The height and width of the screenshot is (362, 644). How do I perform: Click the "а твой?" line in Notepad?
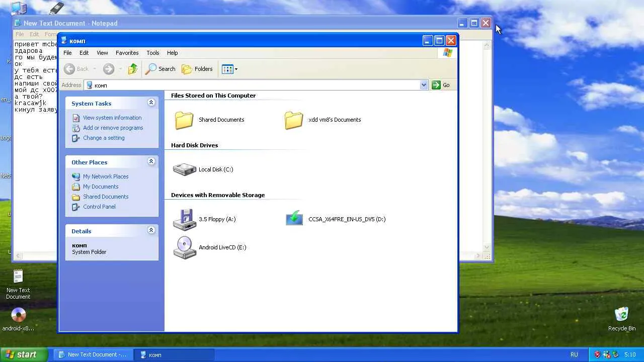pos(29,97)
